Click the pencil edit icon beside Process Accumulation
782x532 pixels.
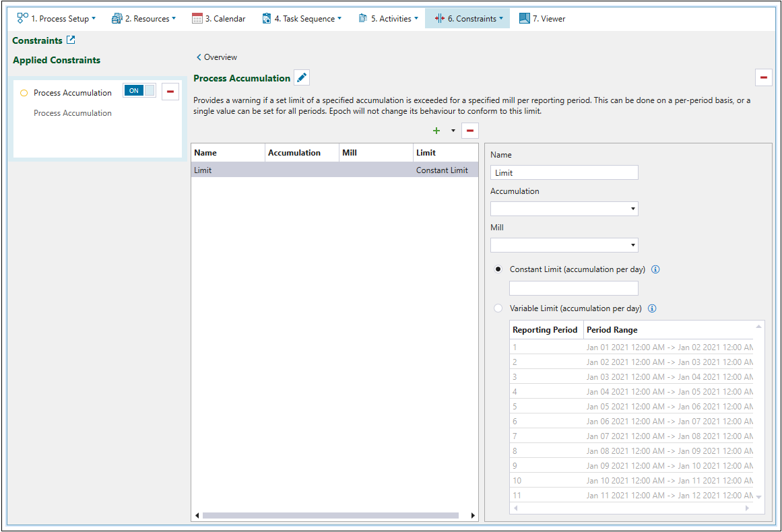pyautogui.click(x=302, y=78)
